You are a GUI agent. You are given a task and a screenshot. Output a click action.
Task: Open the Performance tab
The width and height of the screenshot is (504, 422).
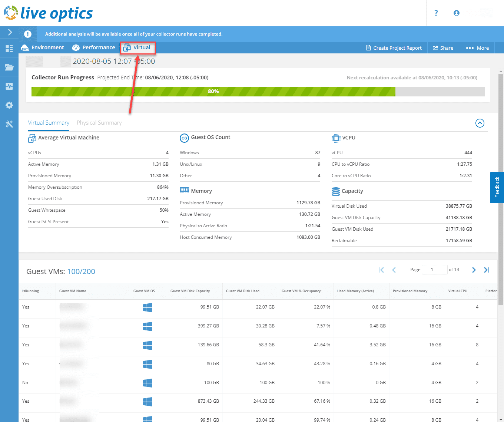coord(93,48)
